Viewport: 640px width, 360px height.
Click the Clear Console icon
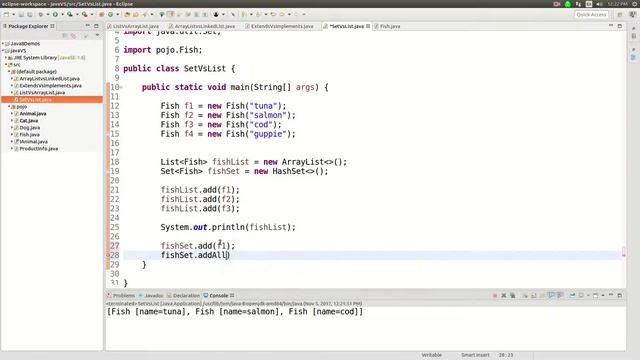(x=525, y=296)
